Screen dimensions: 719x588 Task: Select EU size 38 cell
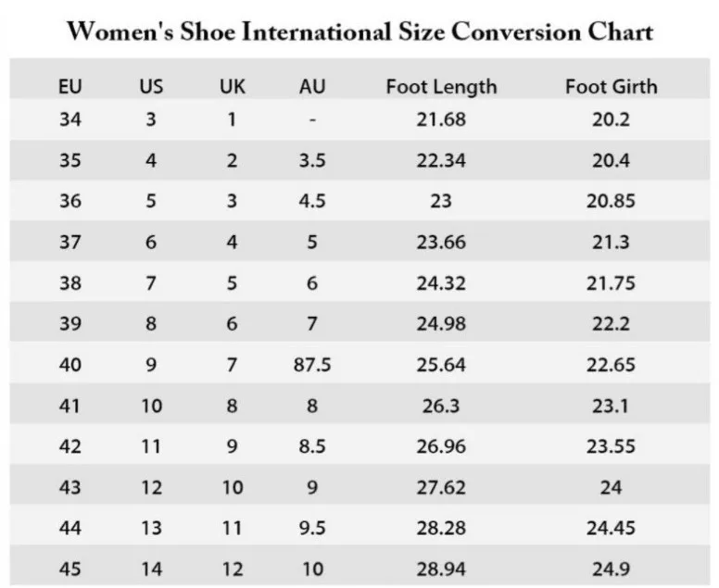point(69,283)
